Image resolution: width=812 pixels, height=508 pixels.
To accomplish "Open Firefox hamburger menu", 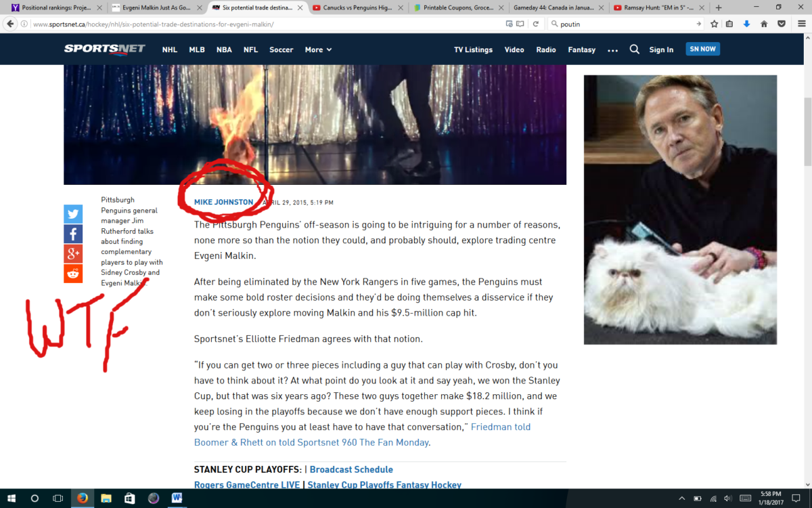I will pyautogui.click(x=802, y=24).
